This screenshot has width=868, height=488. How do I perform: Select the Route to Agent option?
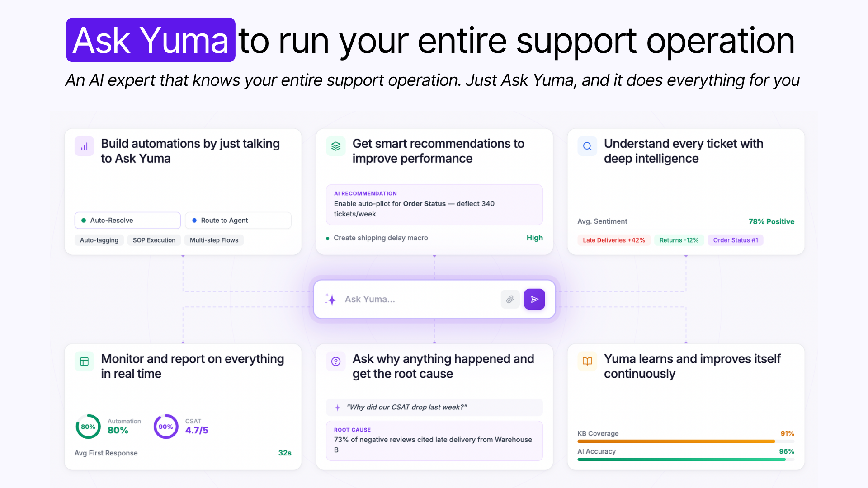[x=238, y=221]
